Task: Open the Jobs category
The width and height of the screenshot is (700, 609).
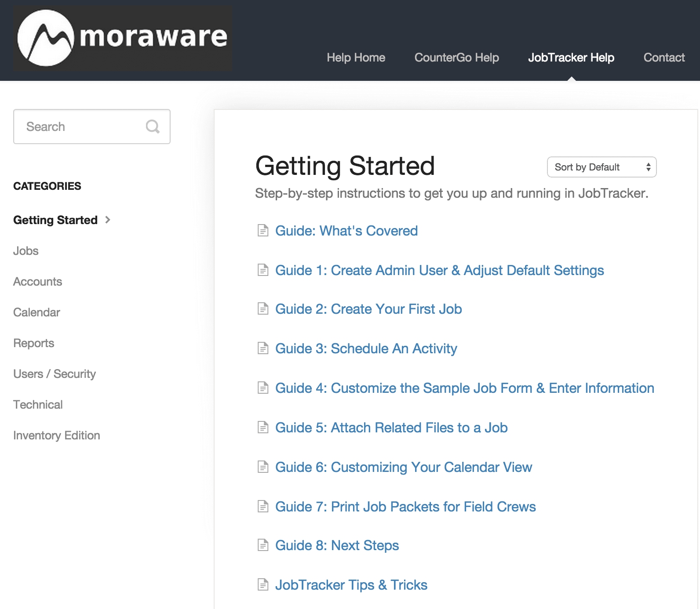Action: click(x=26, y=251)
